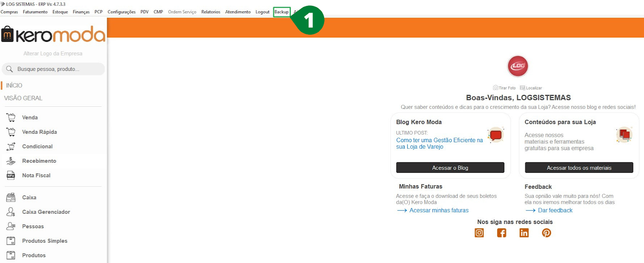The height and width of the screenshot is (263, 644).
Task: Select INÍCIO in the sidebar
Action: click(x=14, y=85)
